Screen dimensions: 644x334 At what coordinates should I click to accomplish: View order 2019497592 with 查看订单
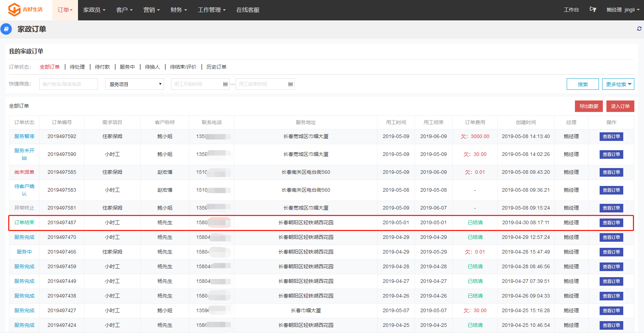[611, 137]
